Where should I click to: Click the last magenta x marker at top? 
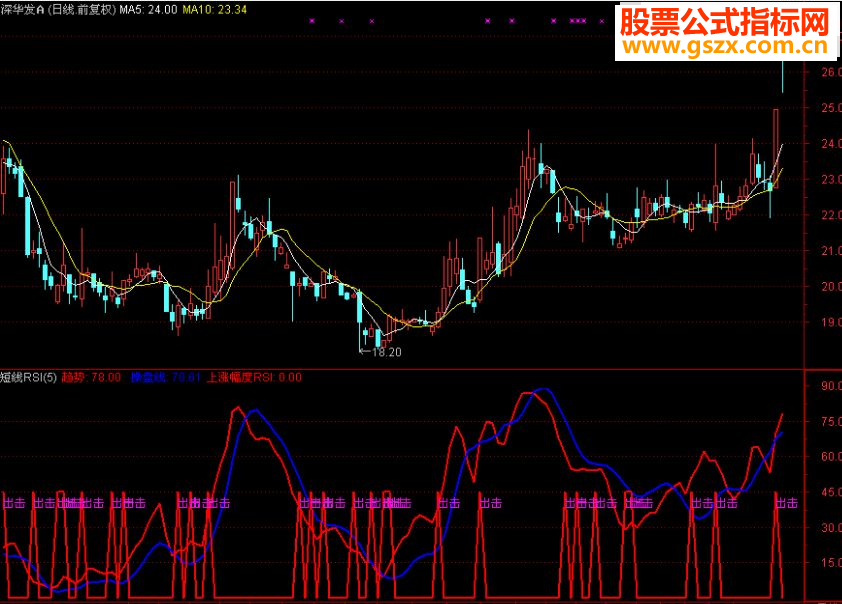(x=602, y=21)
